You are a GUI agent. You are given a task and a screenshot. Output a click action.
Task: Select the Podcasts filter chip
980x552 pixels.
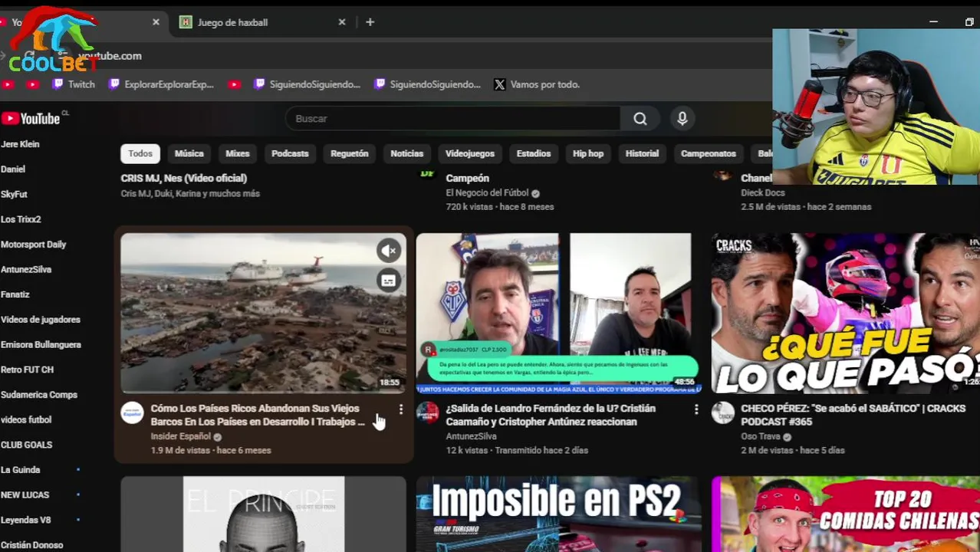tap(290, 153)
